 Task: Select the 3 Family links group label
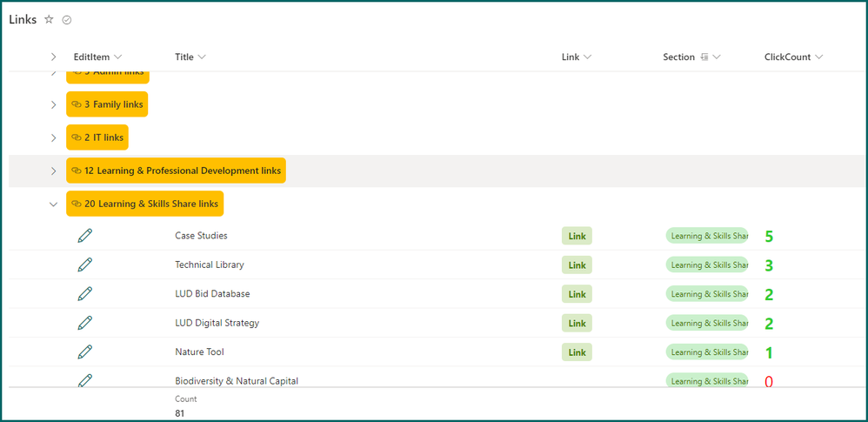pyautogui.click(x=107, y=104)
